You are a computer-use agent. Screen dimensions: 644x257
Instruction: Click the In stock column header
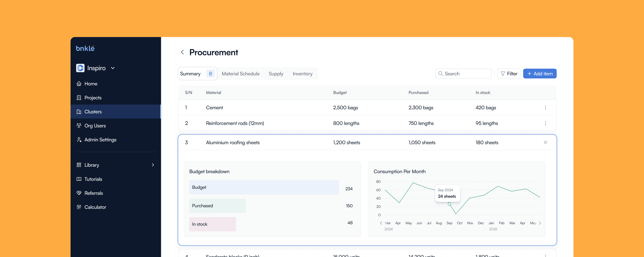coord(483,92)
